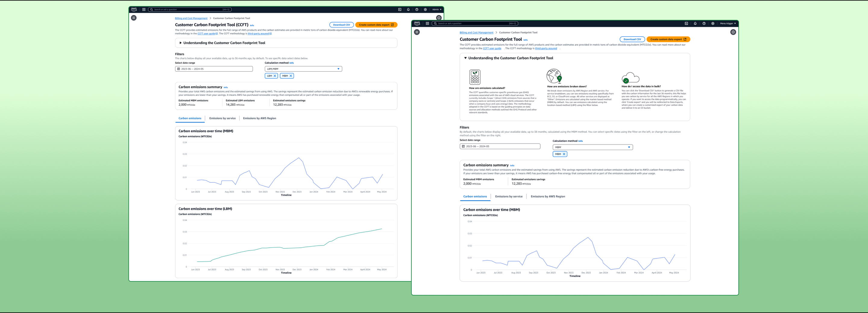Select Carbon emissions tab in left window

190,118
